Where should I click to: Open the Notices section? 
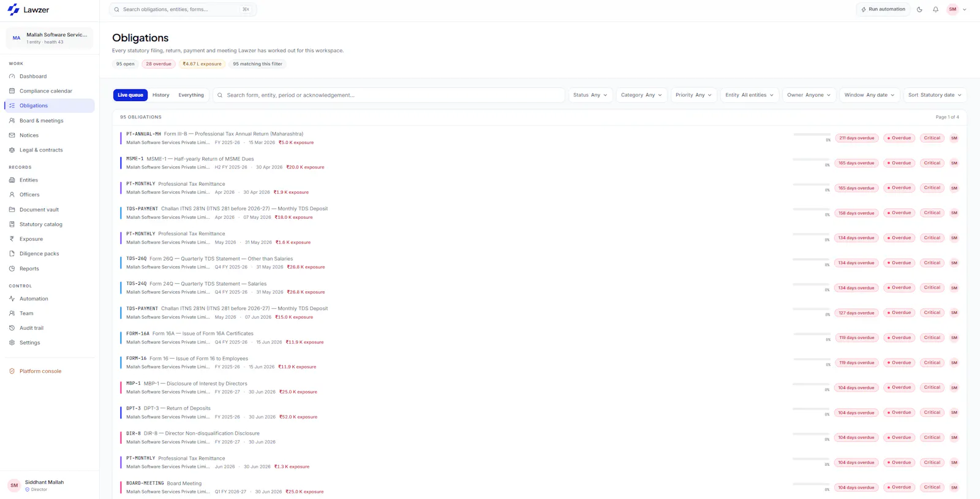[x=50, y=135]
